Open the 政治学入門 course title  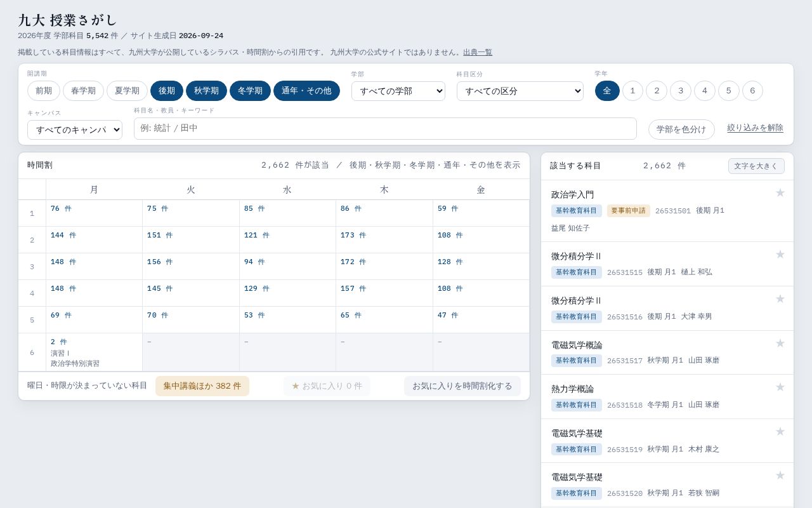click(x=573, y=195)
